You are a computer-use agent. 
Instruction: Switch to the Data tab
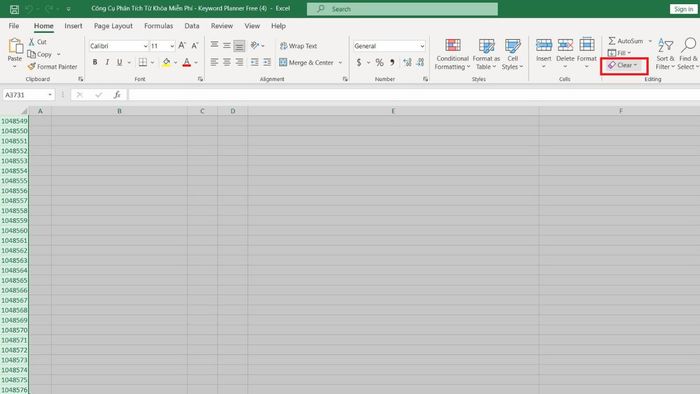(192, 26)
